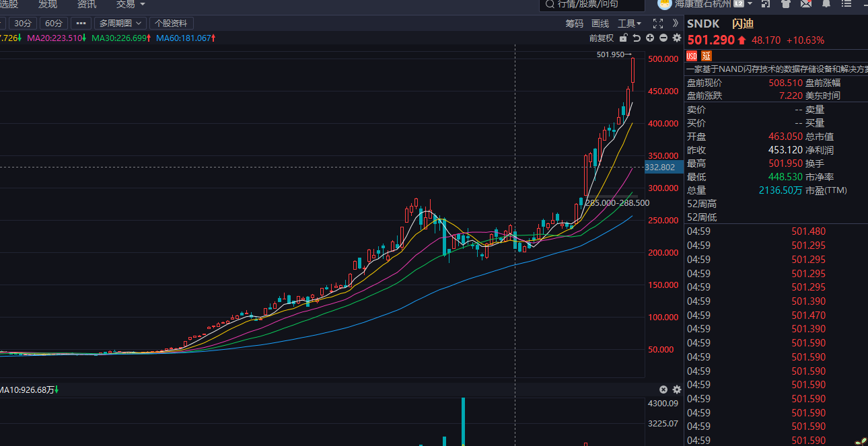Click the 52周高 label
This screenshot has height=446, width=868.
click(702, 204)
